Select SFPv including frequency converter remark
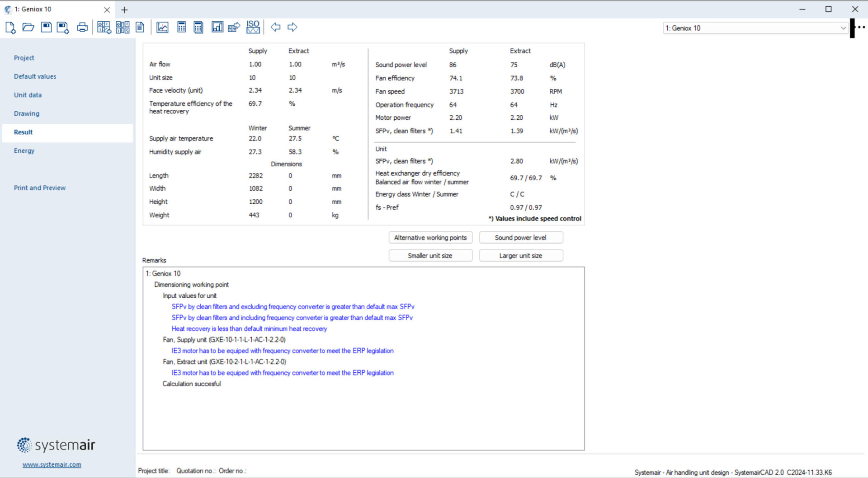The image size is (868, 478). pos(292,318)
